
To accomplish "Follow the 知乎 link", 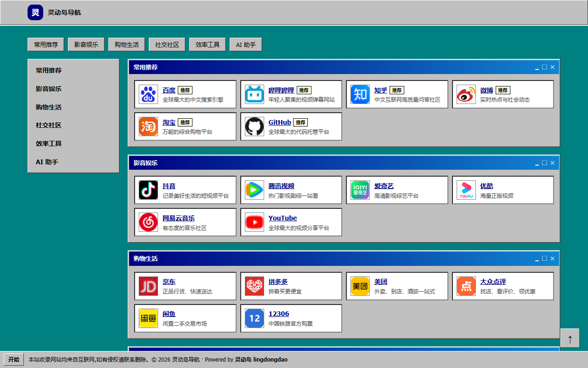I will [381, 90].
